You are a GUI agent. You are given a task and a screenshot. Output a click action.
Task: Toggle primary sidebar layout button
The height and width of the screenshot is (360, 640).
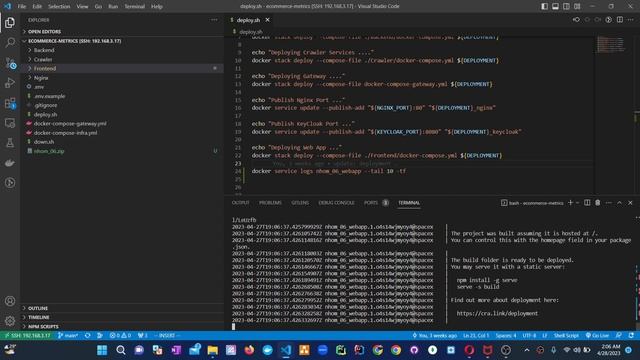[x=544, y=7]
